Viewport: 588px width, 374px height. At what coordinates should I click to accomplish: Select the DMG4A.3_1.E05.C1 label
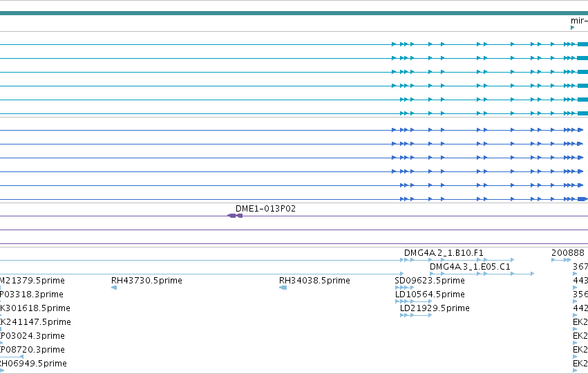point(470,267)
